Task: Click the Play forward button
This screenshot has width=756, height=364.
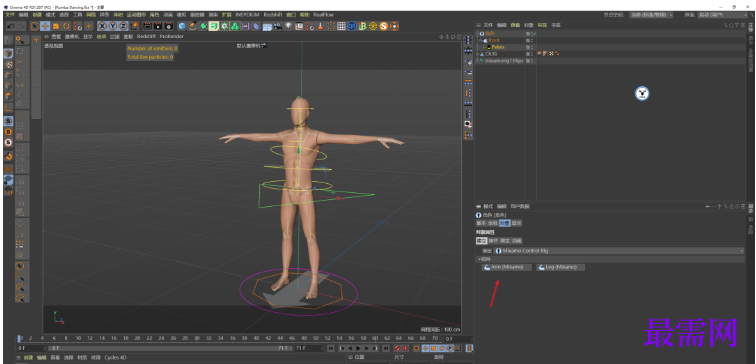Action: 358,348
